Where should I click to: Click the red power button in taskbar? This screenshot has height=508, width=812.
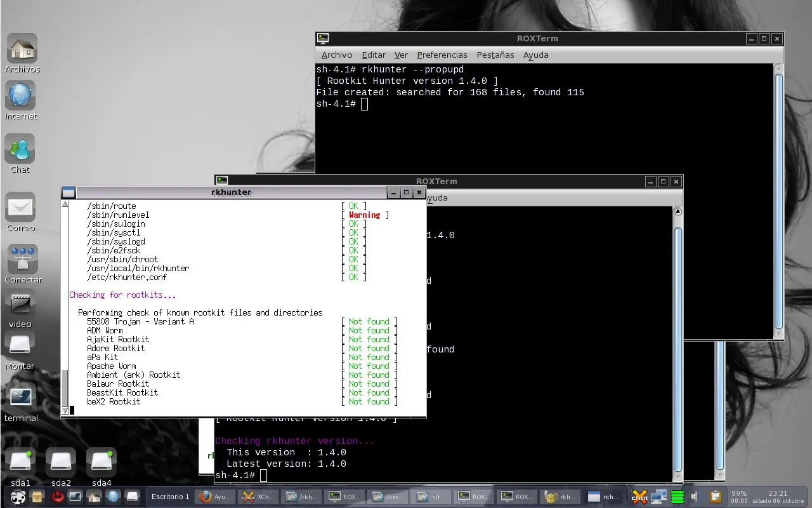coord(57,497)
